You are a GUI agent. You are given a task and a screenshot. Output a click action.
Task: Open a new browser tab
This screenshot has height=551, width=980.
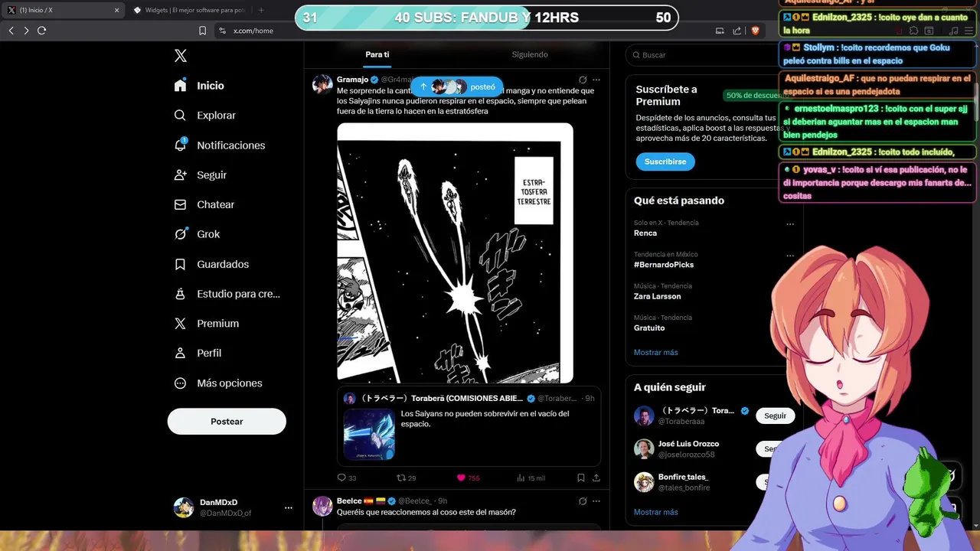(x=261, y=10)
